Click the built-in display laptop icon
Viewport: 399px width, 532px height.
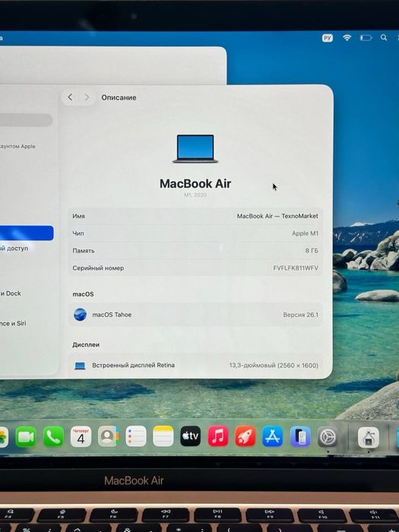[x=80, y=366]
